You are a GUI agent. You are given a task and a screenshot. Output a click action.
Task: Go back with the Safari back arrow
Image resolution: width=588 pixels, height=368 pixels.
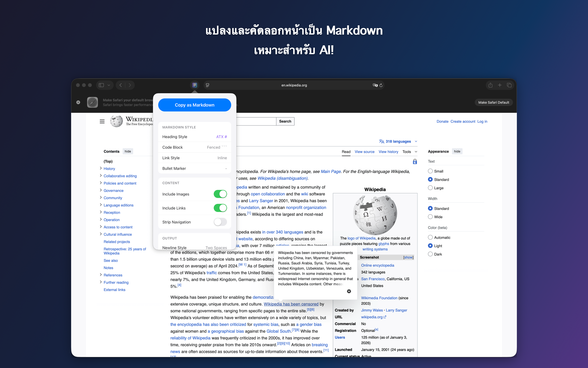coord(120,85)
